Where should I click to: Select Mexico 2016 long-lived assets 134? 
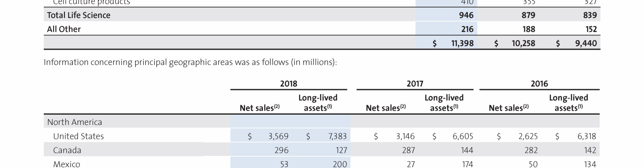click(589, 164)
